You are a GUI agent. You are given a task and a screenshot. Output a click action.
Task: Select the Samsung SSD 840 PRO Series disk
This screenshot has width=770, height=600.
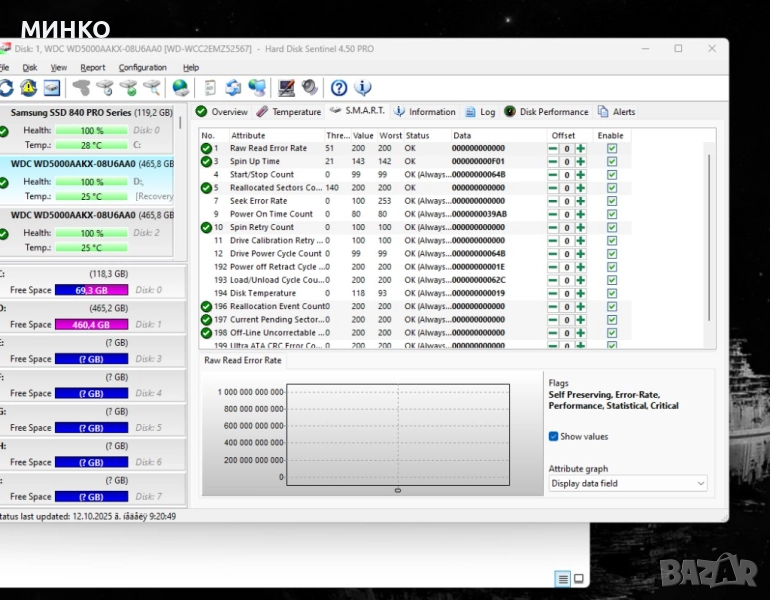pyautogui.click(x=70, y=113)
